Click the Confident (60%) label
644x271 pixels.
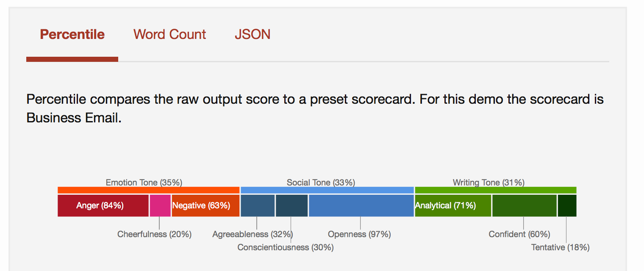tap(519, 234)
